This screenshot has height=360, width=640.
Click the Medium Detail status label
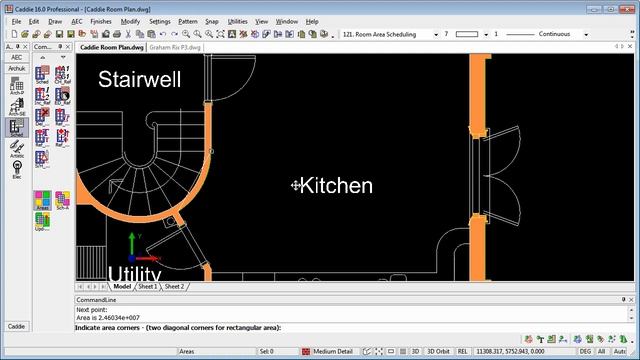click(x=333, y=351)
